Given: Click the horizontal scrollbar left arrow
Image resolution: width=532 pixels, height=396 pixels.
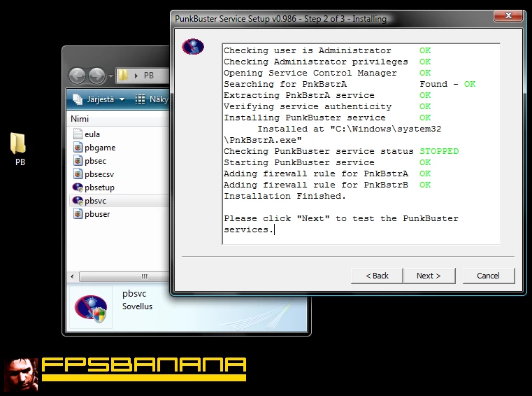Looking at the screenshot, I should pyautogui.click(x=72, y=276).
